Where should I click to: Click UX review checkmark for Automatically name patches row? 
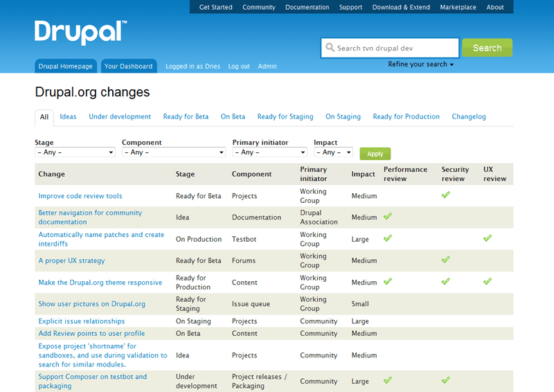[488, 238]
